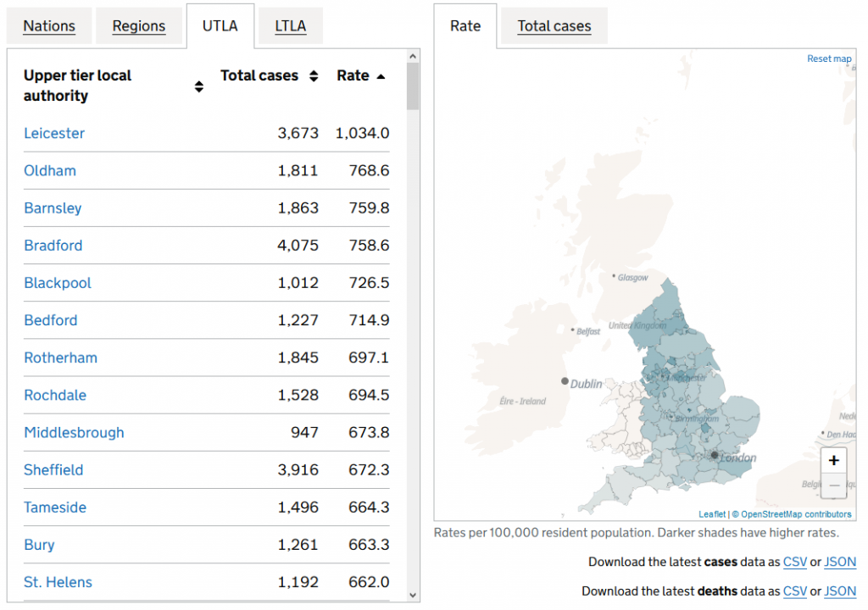Open Bradford authority link
868x610 pixels.
tap(53, 245)
